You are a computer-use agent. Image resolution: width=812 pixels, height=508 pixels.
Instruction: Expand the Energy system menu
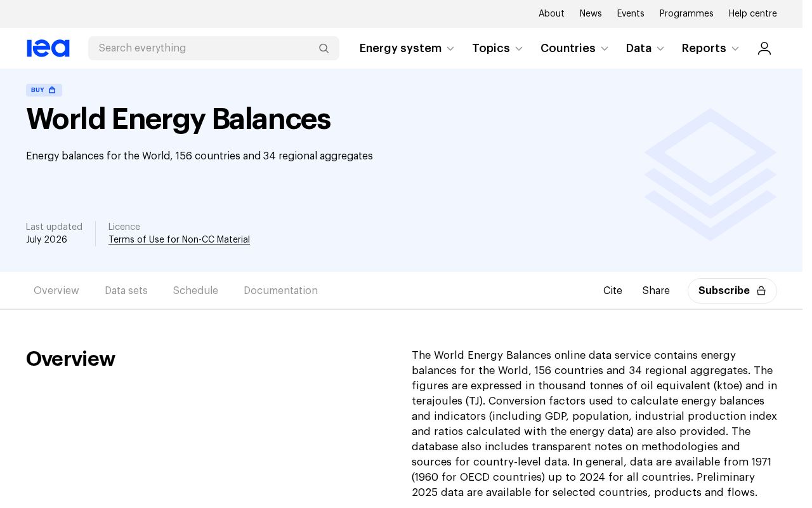pyautogui.click(x=407, y=48)
